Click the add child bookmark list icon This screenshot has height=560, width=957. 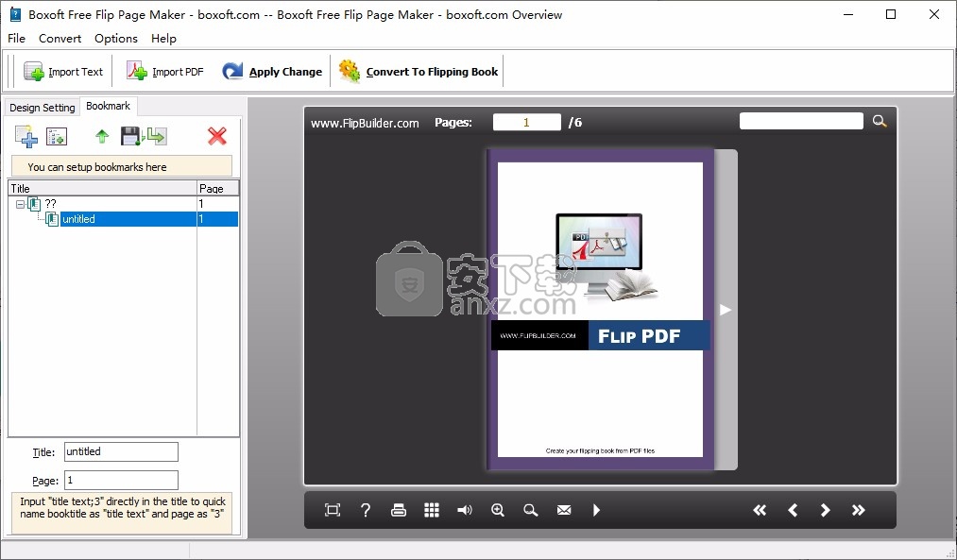tap(57, 136)
